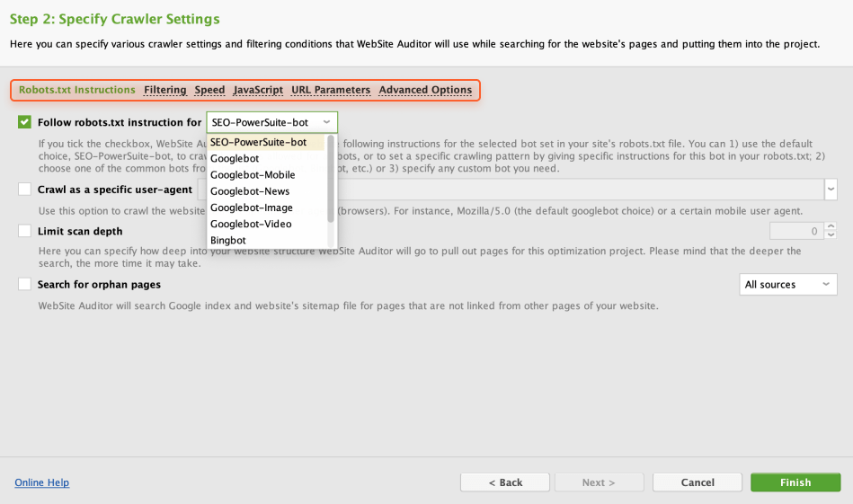
Task: Select Bingbot in the bot list
Action: pyautogui.click(x=267, y=240)
